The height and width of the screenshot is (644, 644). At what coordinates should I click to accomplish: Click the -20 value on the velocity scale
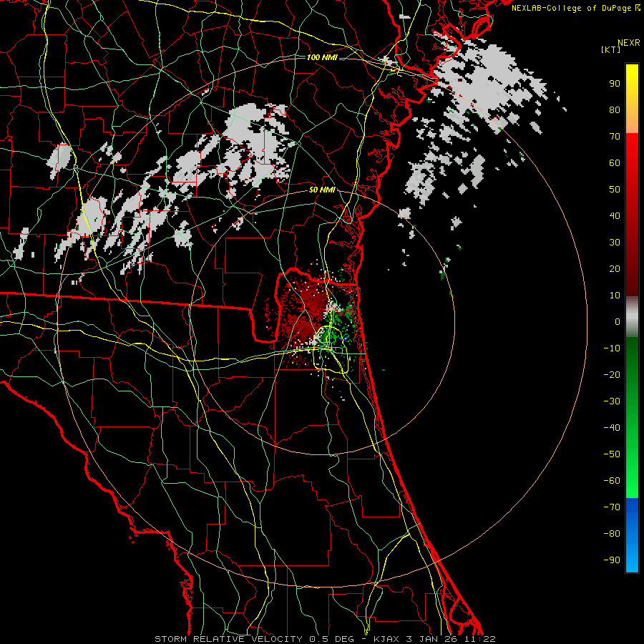(x=612, y=374)
